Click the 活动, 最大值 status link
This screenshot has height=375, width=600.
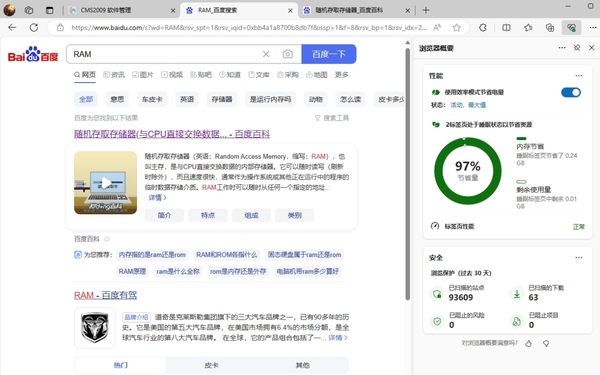[x=468, y=105]
